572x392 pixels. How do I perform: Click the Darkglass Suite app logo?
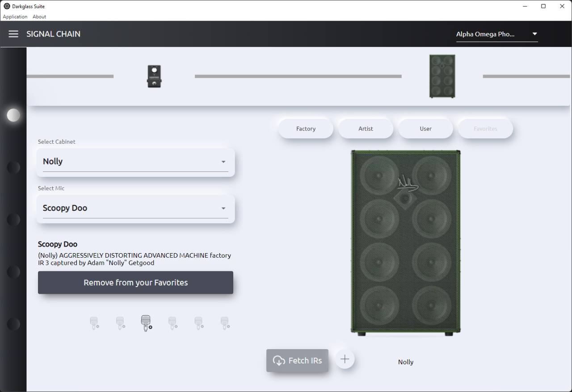coord(7,6)
